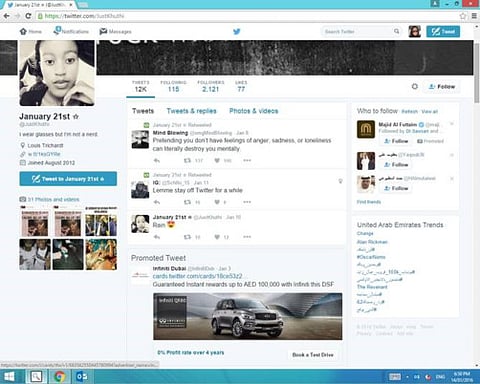Bookmark this page with the star icon
The width and height of the screenshot is (480, 384).
click(x=463, y=16)
